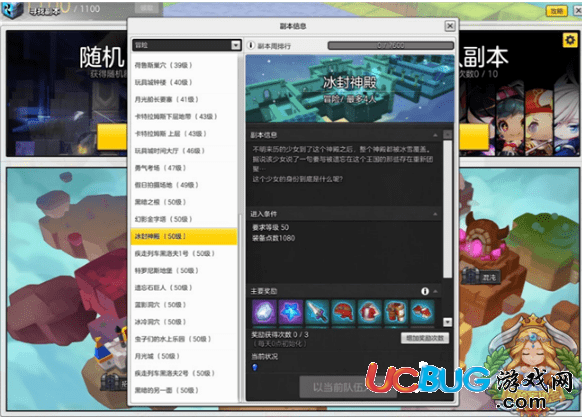The width and height of the screenshot is (582, 417).
Task: Select 勇气考场（47级）in list
Action: point(184,168)
